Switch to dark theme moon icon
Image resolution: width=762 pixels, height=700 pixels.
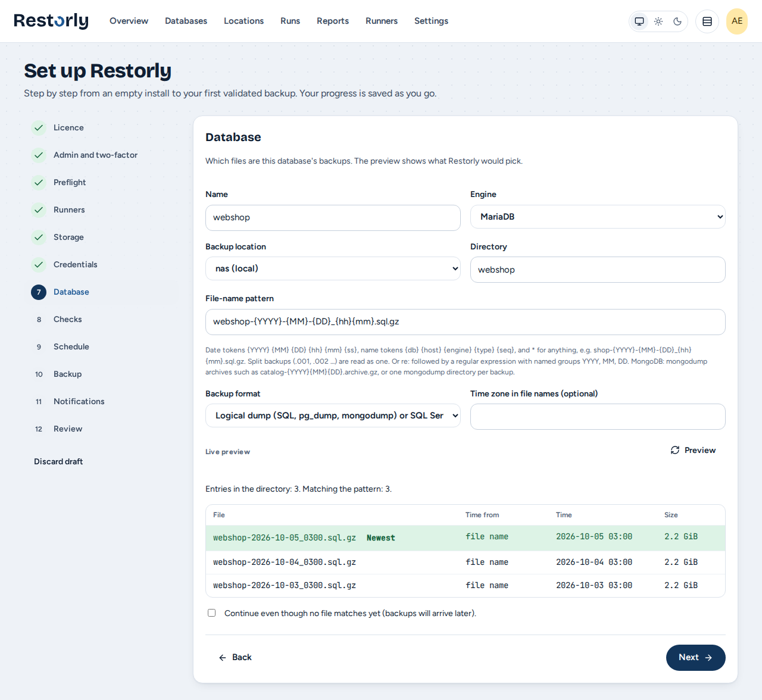[x=677, y=21]
